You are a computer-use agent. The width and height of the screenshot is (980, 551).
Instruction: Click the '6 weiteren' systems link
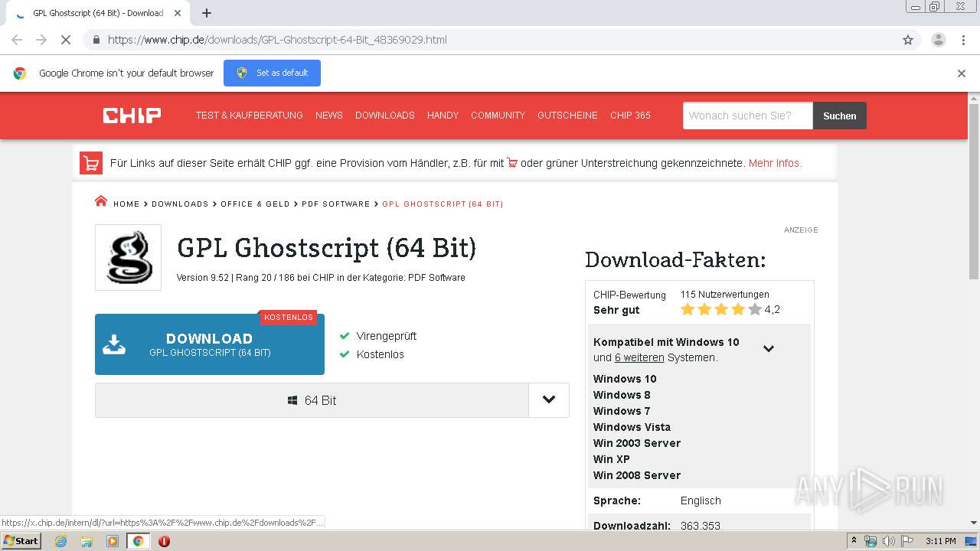point(639,357)
